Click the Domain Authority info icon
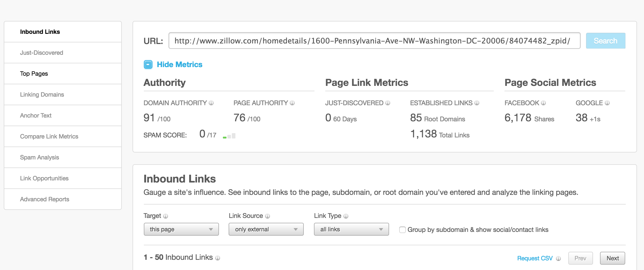The image size is (644, 270). pos(211,103)
